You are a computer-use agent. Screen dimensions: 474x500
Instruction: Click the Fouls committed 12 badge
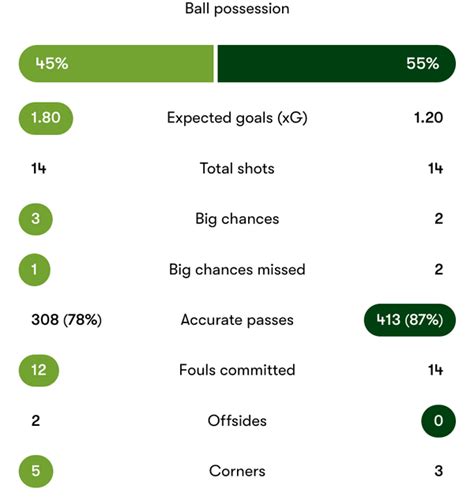coord(39,370)
